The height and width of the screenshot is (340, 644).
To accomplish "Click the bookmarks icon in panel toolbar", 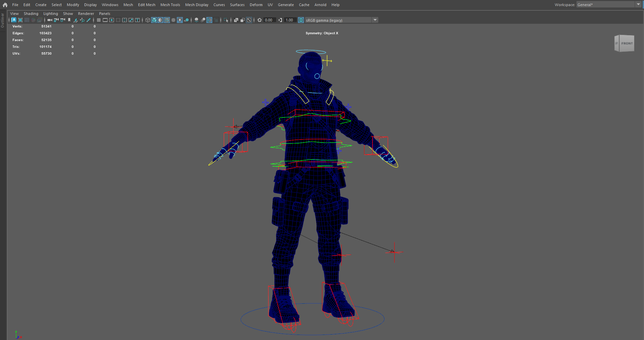I will coord(69,20).
